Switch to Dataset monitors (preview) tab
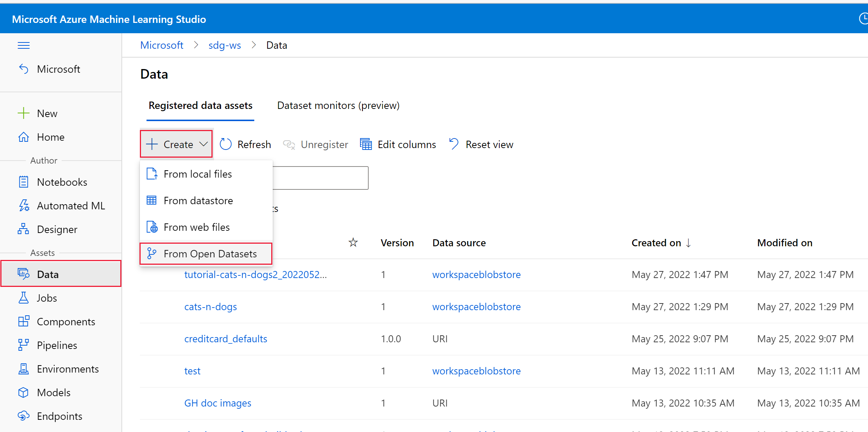This screenshot has height=432, width=868. (338, 106)
